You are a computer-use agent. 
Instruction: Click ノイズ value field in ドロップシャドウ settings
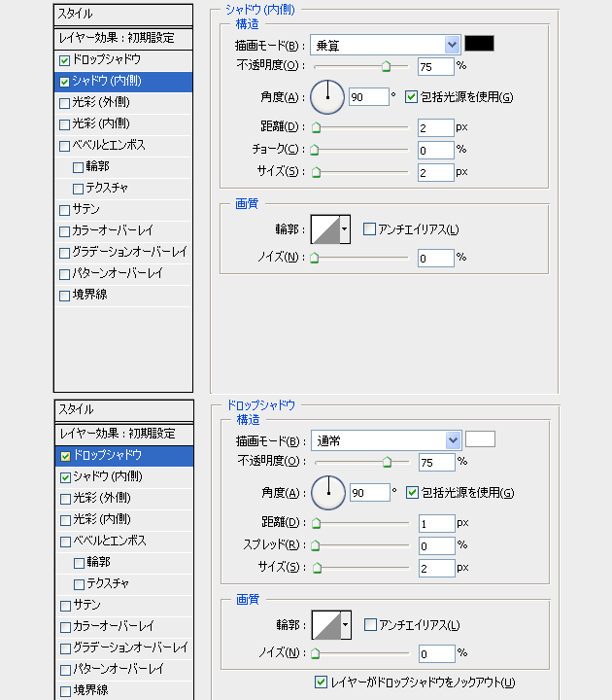[437, 654]
